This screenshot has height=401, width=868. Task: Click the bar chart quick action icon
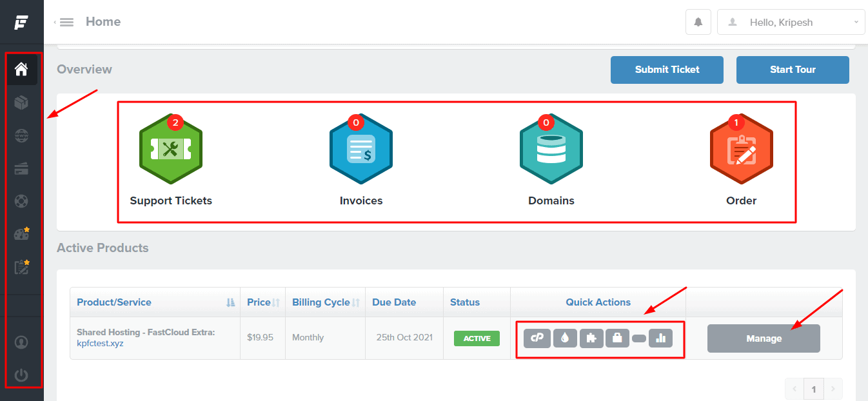click(661, 338)
